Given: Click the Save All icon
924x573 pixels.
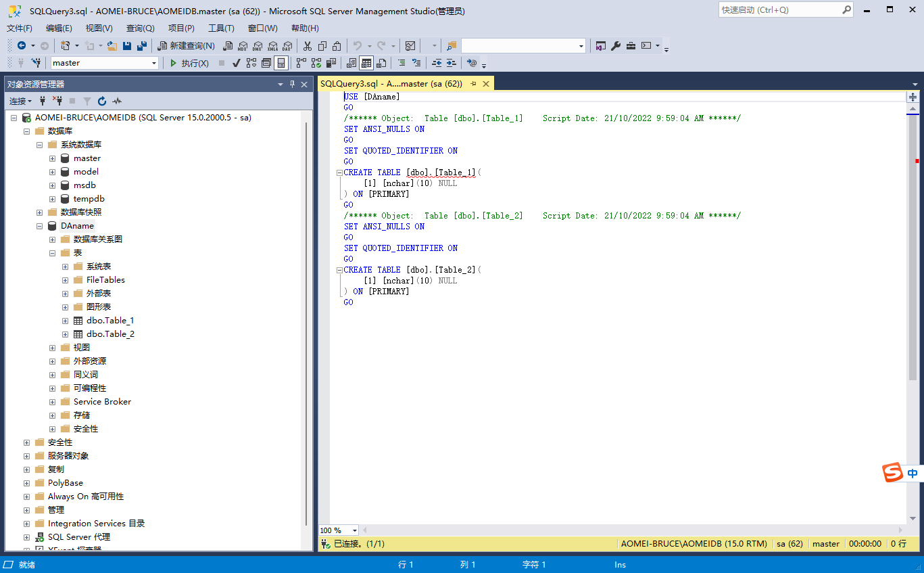Looking at the screenshot, I should pyautogui.click(x=142, y=45).
